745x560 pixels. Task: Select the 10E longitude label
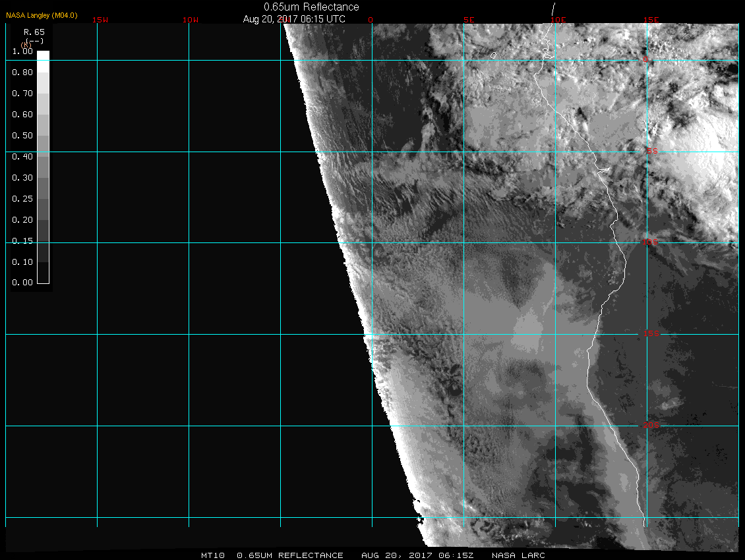pos(558,20)
